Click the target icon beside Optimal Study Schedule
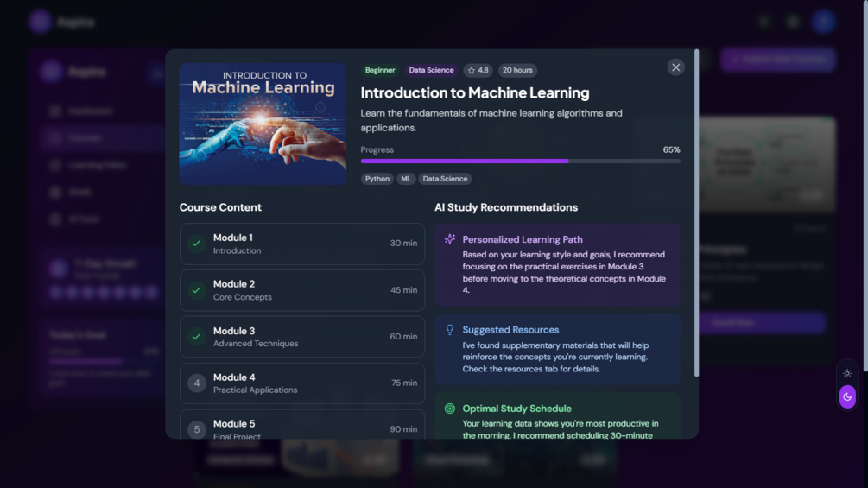 pos(450,409)
